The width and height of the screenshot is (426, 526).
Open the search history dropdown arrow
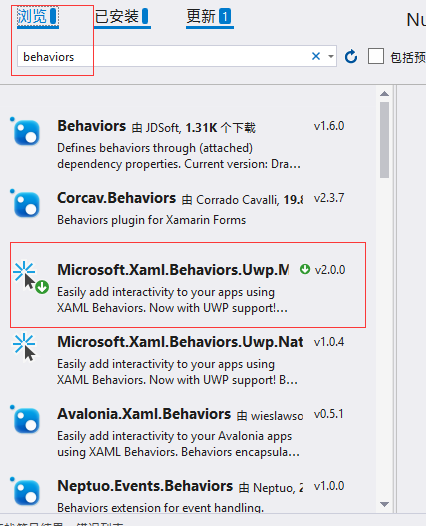click(x=331, y=56)
